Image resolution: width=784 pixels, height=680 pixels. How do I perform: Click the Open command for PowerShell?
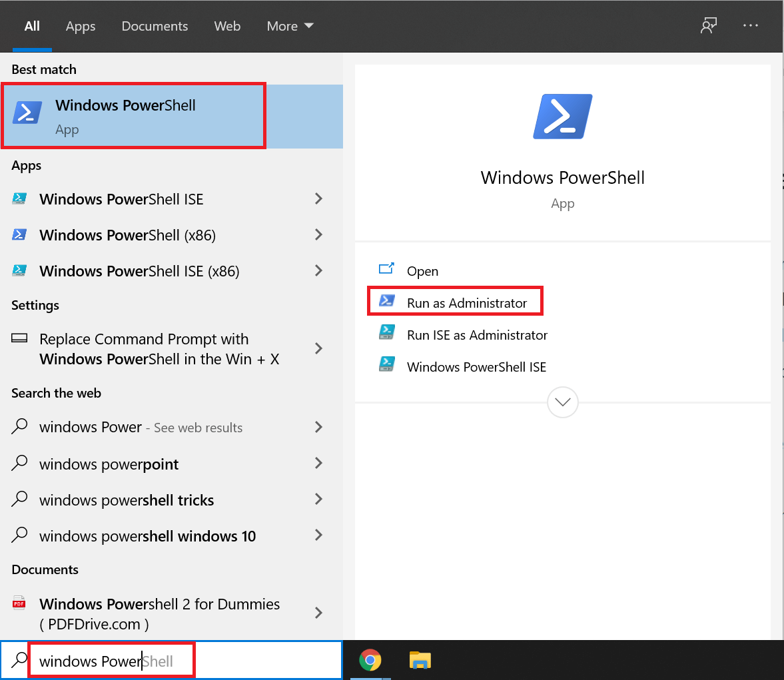click(x=422, y=270)
